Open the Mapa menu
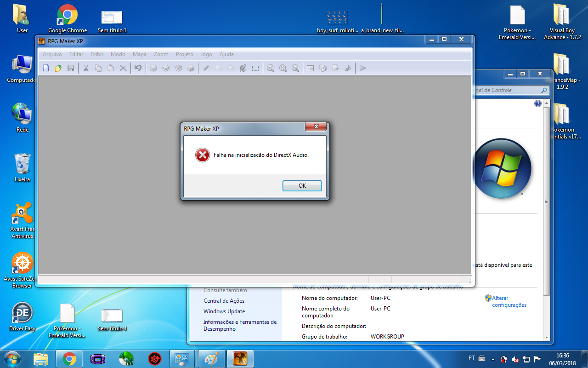Image resolution: width=588 pixels, height=368 pixels. tap(140, 54)
